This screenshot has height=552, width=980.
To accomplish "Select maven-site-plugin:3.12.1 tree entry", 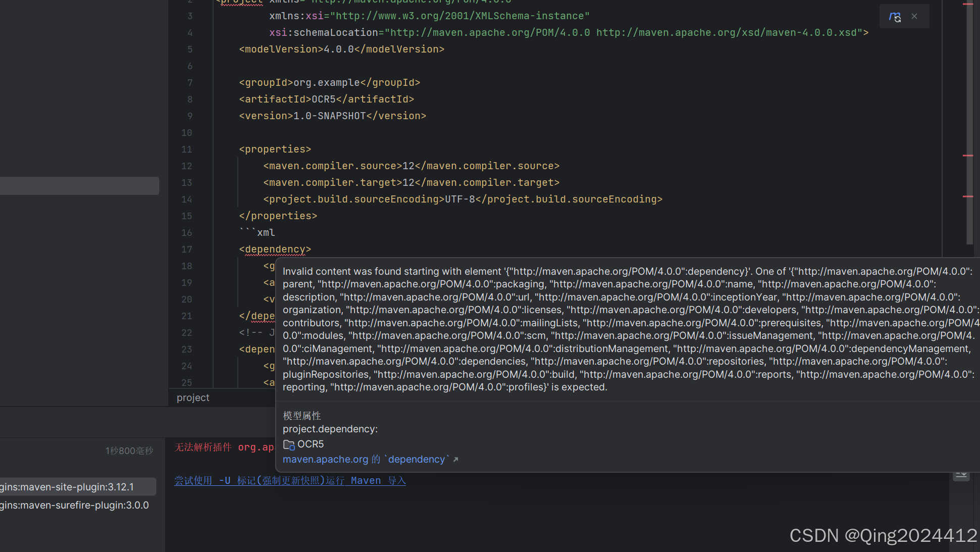I will click(76, 487).
